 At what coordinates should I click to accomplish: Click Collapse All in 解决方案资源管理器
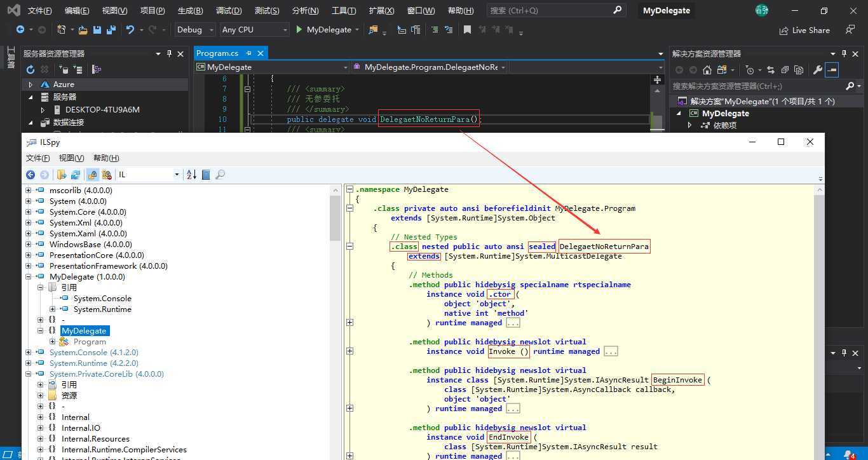[x=785, y=70]
